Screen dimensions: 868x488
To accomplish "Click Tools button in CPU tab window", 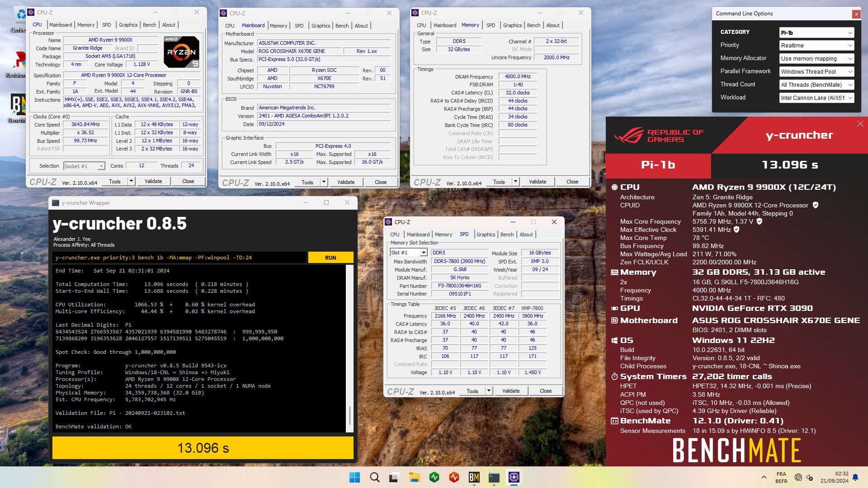I will tap(115, 181).
